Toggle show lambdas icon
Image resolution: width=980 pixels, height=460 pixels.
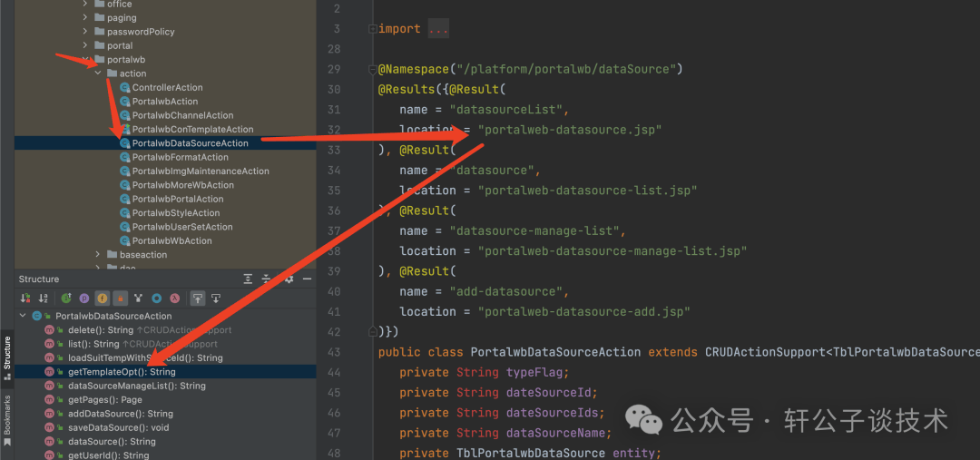(175, 299)
